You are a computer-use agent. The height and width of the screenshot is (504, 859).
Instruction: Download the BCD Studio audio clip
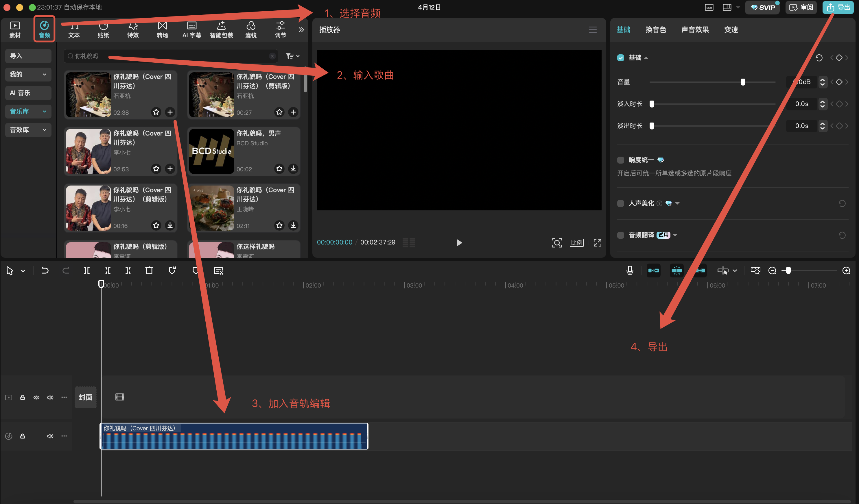click(293, 168)
